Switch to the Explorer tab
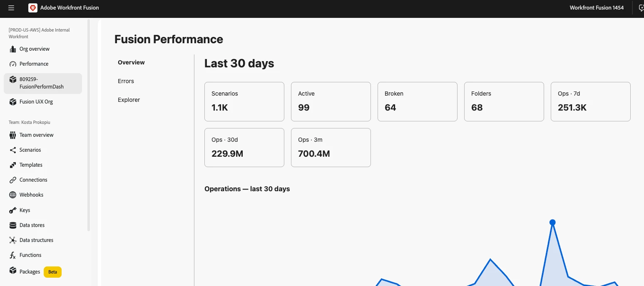 (129, 100)
